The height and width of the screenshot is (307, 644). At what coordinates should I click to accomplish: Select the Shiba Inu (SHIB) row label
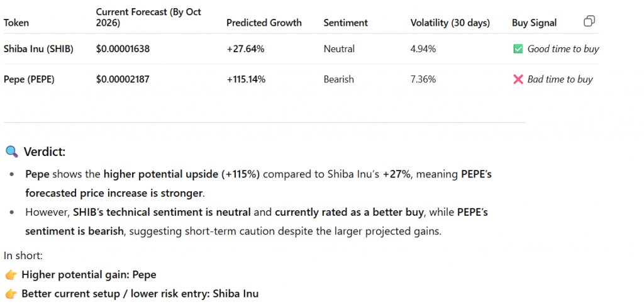pyautogui.click(x=38, y=49)
